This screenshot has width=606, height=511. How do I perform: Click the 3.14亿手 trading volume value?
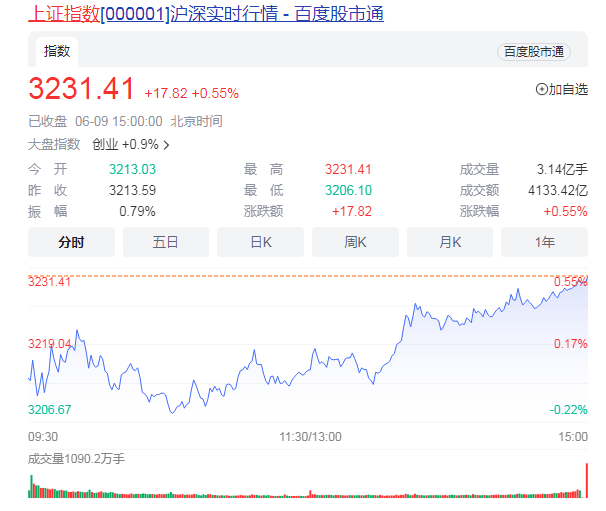[566, 170]
